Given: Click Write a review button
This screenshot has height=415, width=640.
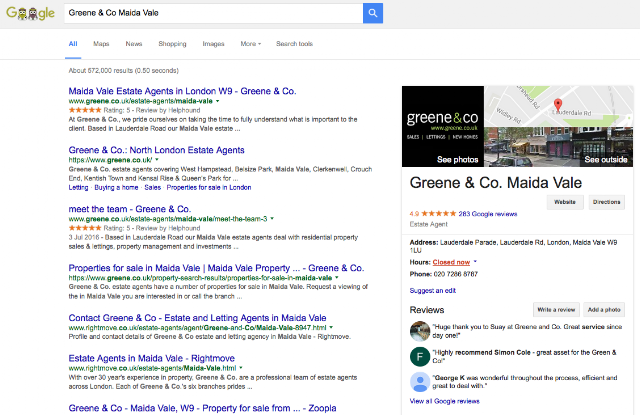Looking at the screenshot, I should (x=556, y=310).
